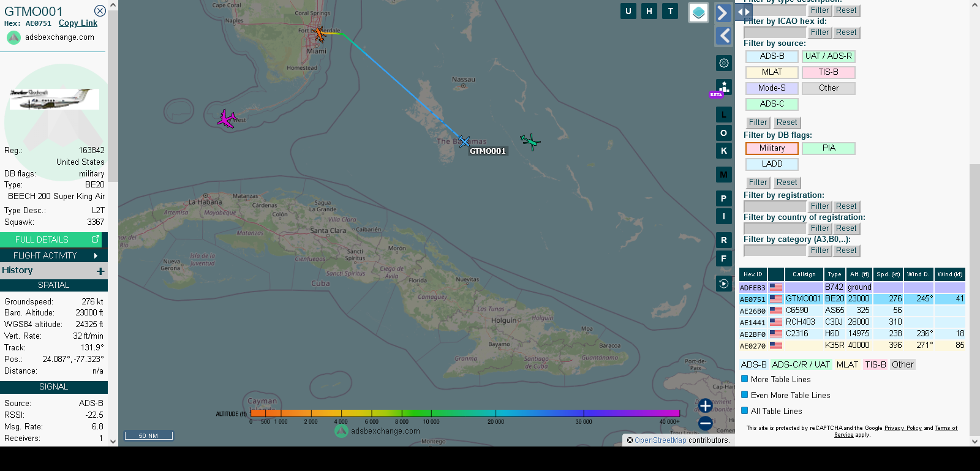Click the registration filter input field

pyautogui.click(x=775, y=206)
